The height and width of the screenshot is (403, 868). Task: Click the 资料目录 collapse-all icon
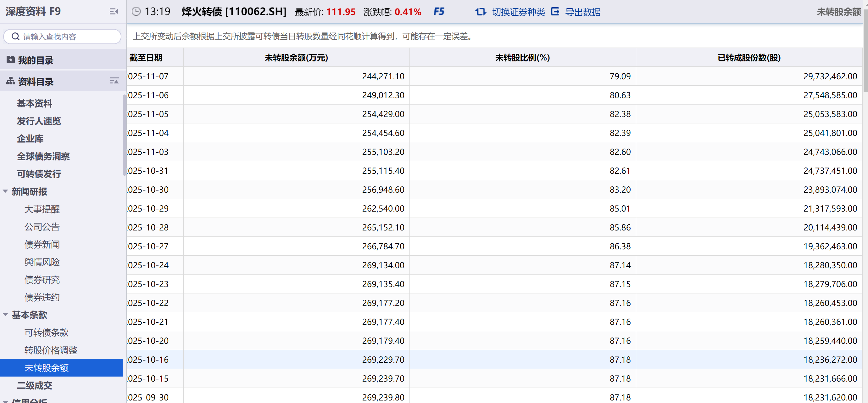[x=114, y=81]
